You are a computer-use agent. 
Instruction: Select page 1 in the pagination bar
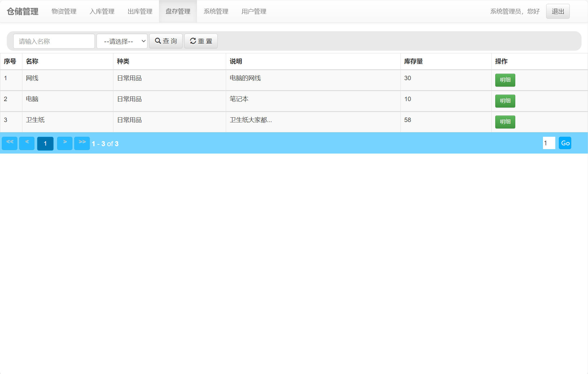tap(45, 143)
